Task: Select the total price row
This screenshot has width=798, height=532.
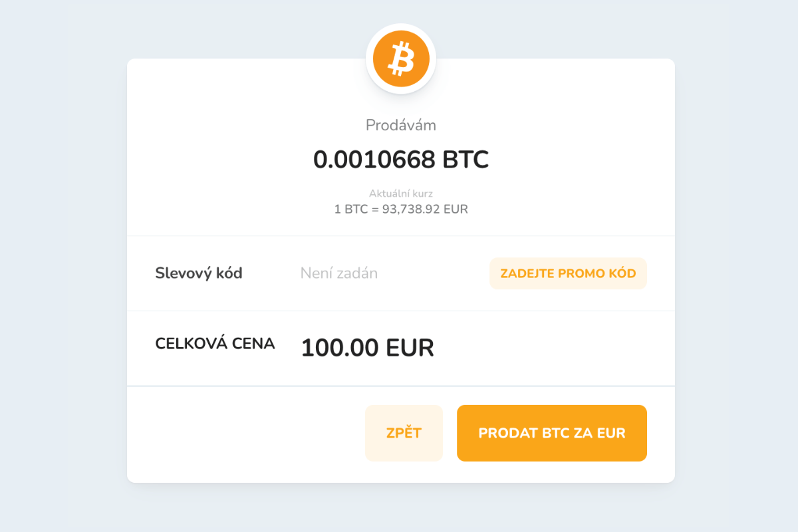Action: pos(399,347)
